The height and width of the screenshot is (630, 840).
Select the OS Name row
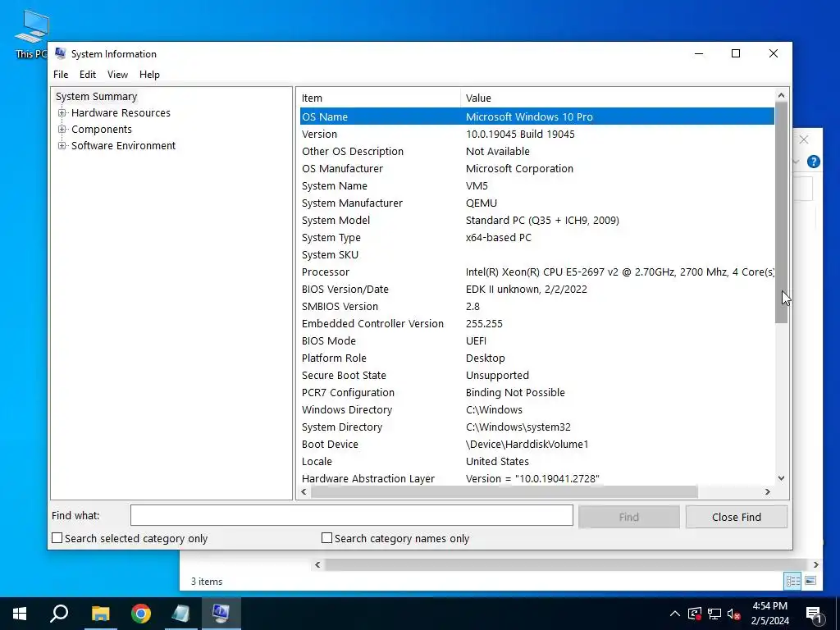[536, 116]
